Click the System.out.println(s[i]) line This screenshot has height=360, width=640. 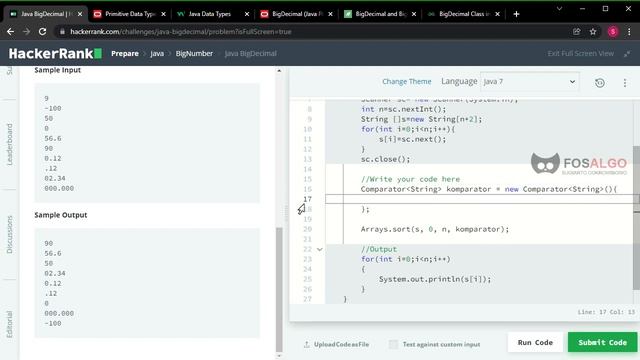[435, 279]
